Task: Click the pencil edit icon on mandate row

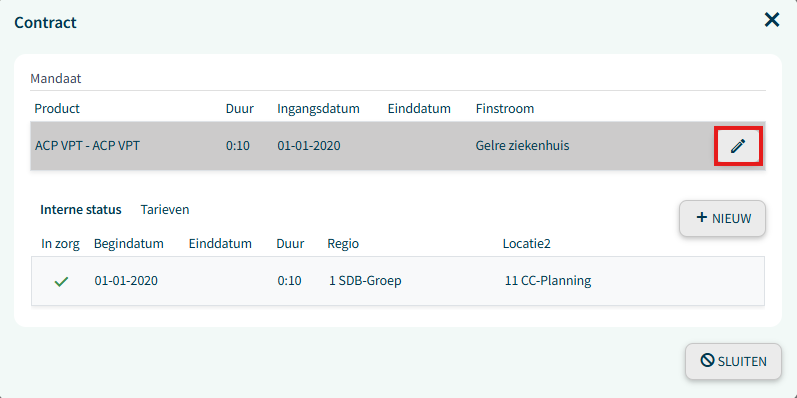Action: [738, 146]
